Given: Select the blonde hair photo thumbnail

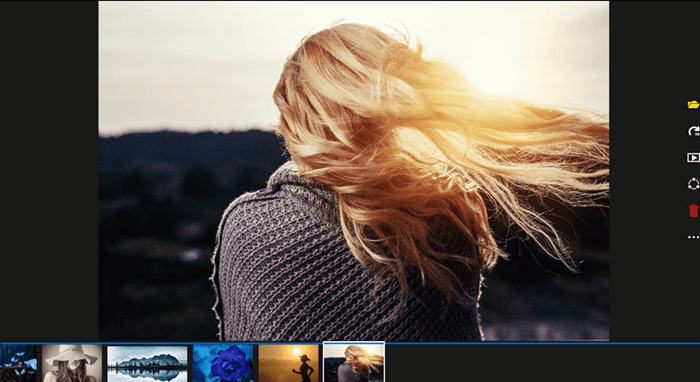Looking at the screenshot, I should pyautogui.click(x=354, y=362).
